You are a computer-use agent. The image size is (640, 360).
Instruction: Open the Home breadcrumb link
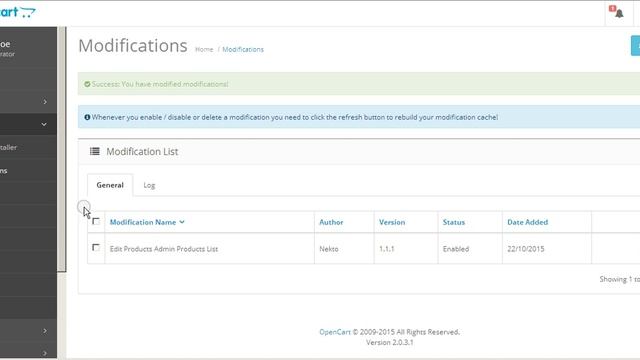pyautogui.click(x=204, y=49)
